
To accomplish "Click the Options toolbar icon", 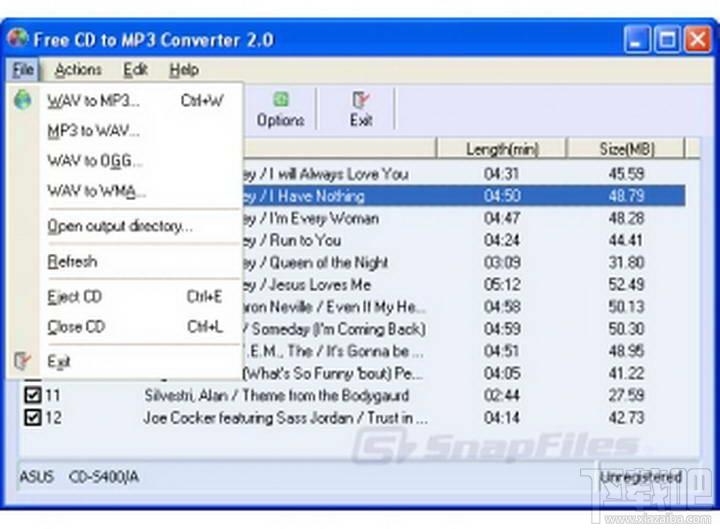I will (281, 100).
